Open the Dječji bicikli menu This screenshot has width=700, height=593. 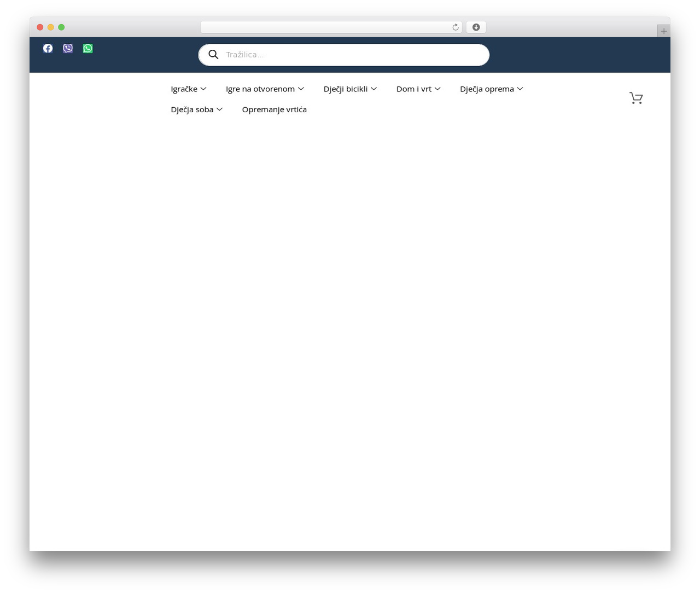[x=346, y=89]
